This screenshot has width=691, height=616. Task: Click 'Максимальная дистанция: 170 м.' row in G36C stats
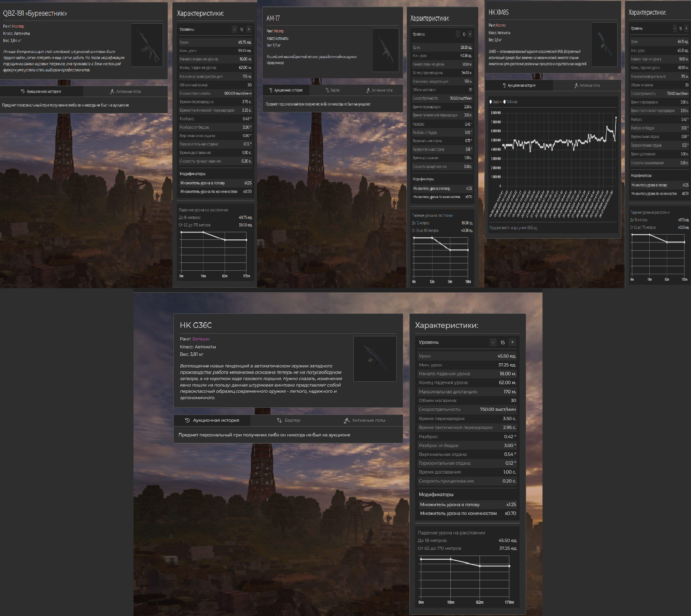(x=467, y=392)
